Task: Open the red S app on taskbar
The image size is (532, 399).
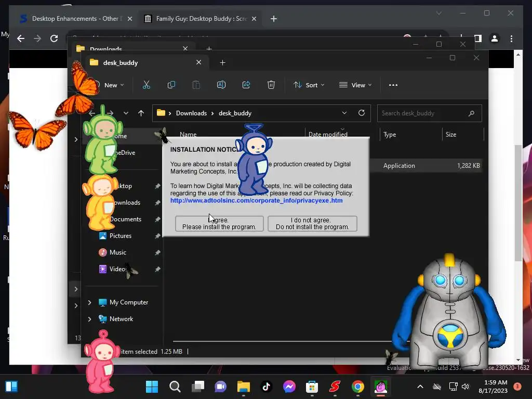Action: point(335,387)
